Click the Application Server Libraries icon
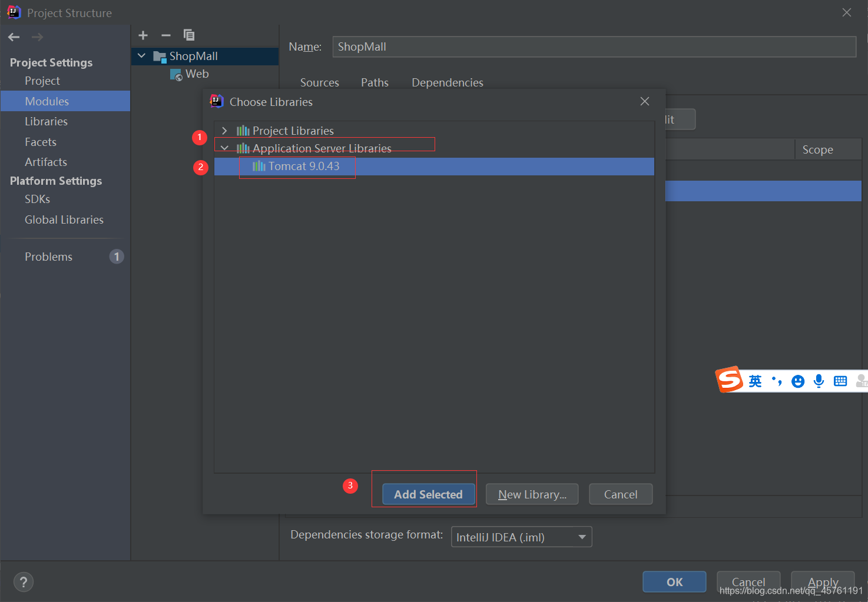The height and width of the screenshot is (602, 868). coord(243,148)
